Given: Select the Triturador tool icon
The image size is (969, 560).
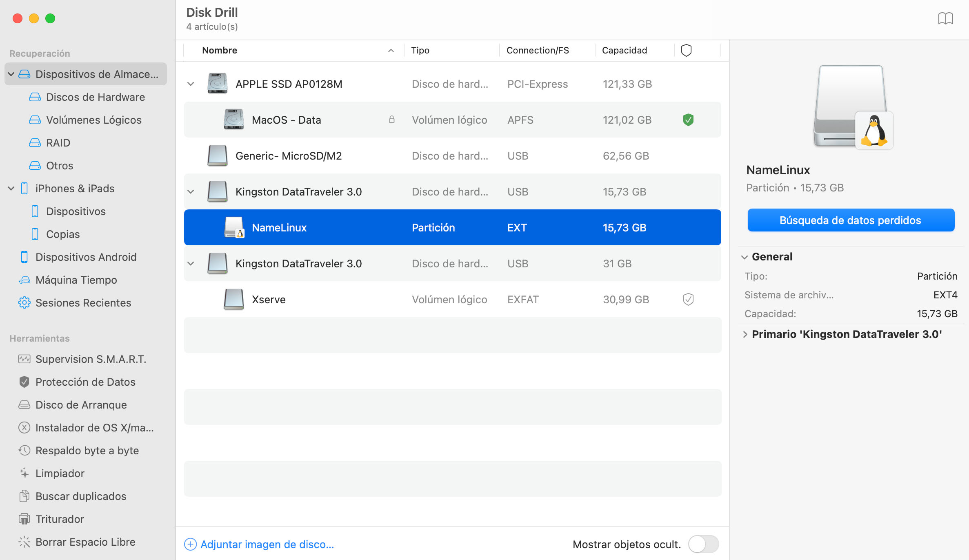Looking at the screenshot, I should click(24, 519).
